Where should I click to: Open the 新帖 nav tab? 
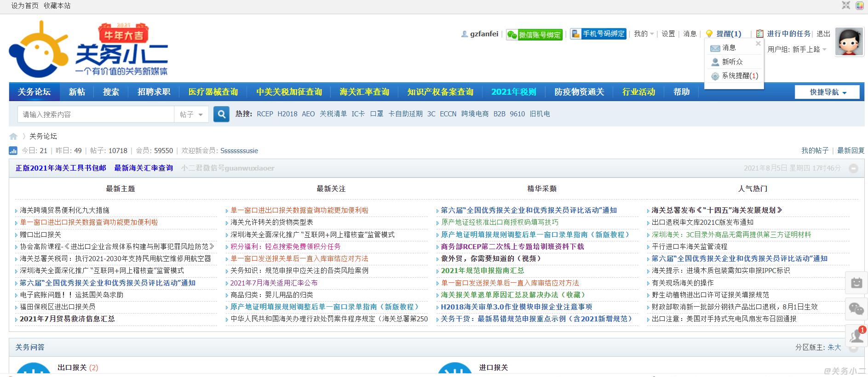coord(77,92)
